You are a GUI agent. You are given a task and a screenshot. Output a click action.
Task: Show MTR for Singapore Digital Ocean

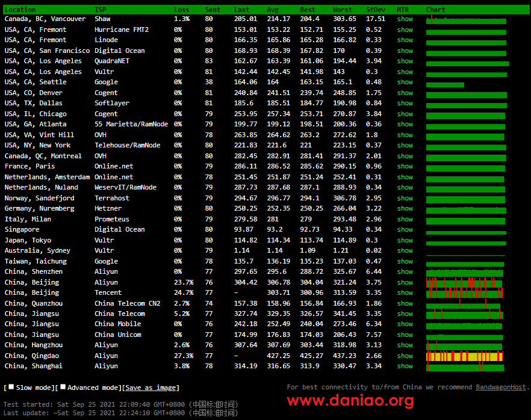405,229
